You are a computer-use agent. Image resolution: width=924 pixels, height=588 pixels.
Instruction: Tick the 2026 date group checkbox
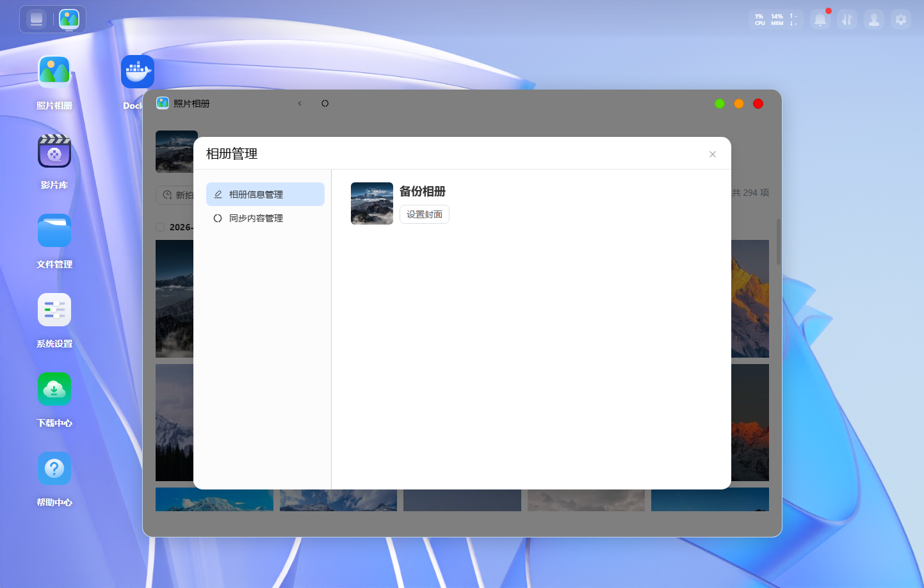(160, 227)
